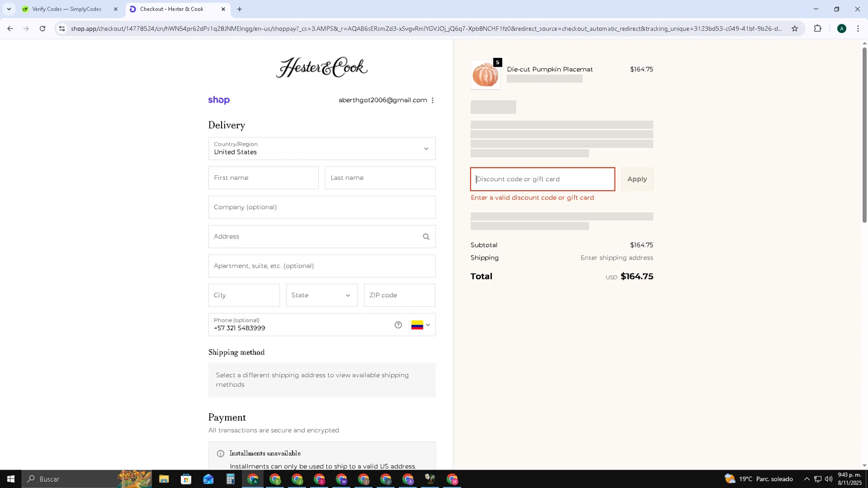The width and height of the screenshot is (868, 488).
Task: Open File Explorer from the taskbar
Action: click(164, 479)
